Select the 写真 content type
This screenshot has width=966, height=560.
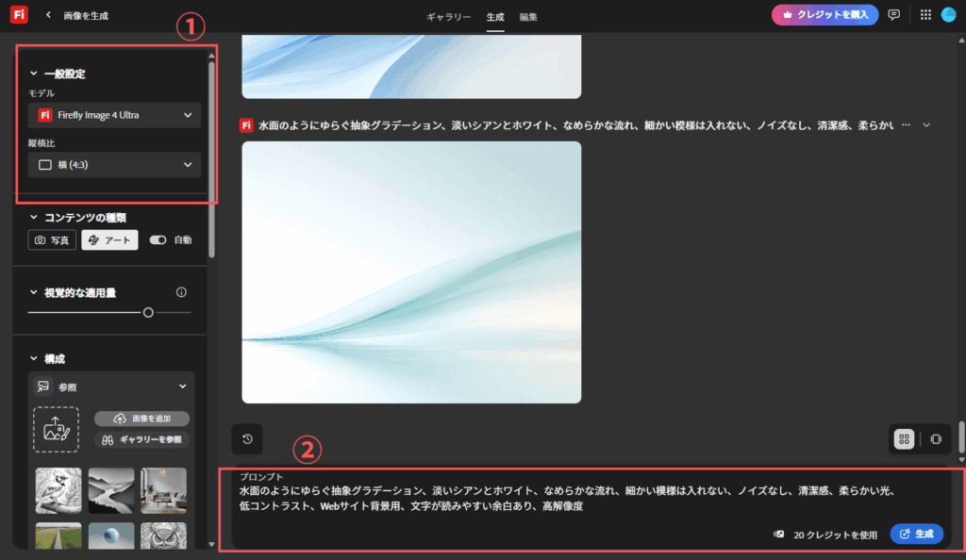coord(52,240)
